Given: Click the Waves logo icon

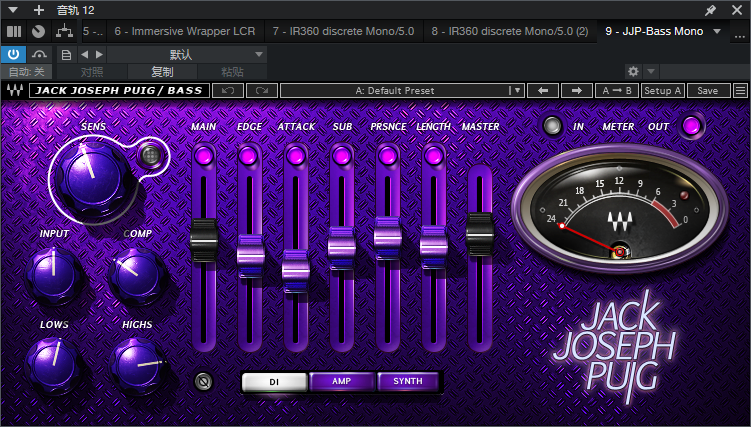Looking at the screenshot, I should [x=15, y=90].
